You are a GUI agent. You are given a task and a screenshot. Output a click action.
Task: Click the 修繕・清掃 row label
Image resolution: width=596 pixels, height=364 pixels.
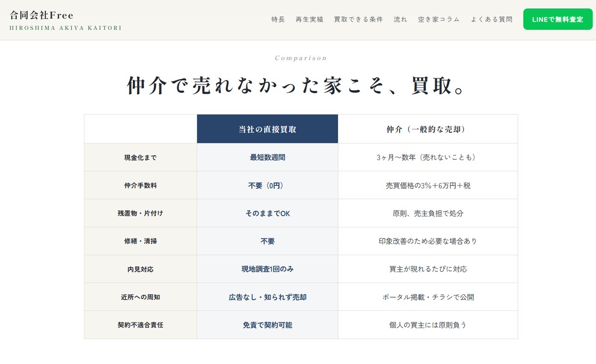pyautogui.click(x=140, y=241)
